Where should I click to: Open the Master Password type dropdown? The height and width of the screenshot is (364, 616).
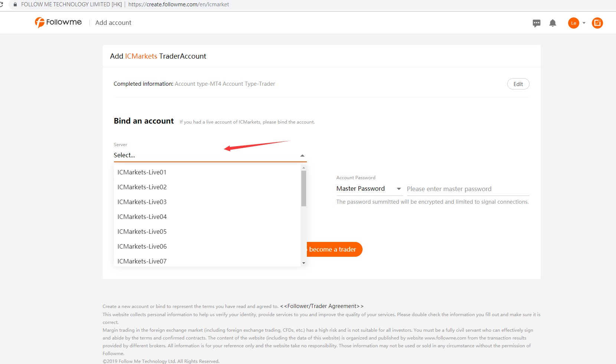click(x=369, y=188)
